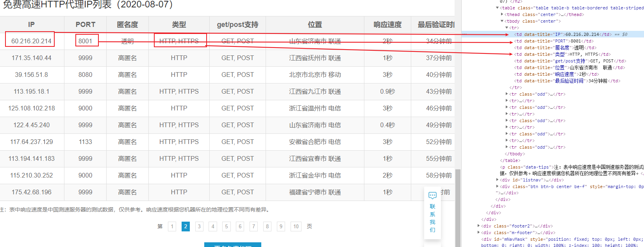Expand the div id="listnav" node
This screenshot has width=644, height=247.
pyautogui.click(x=497, y=180)
